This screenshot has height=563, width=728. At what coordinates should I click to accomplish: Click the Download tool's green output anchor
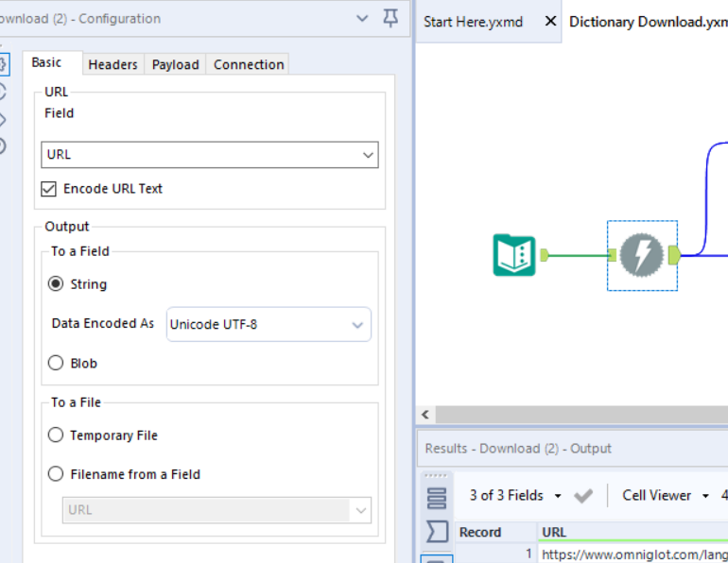pos(673,254)
